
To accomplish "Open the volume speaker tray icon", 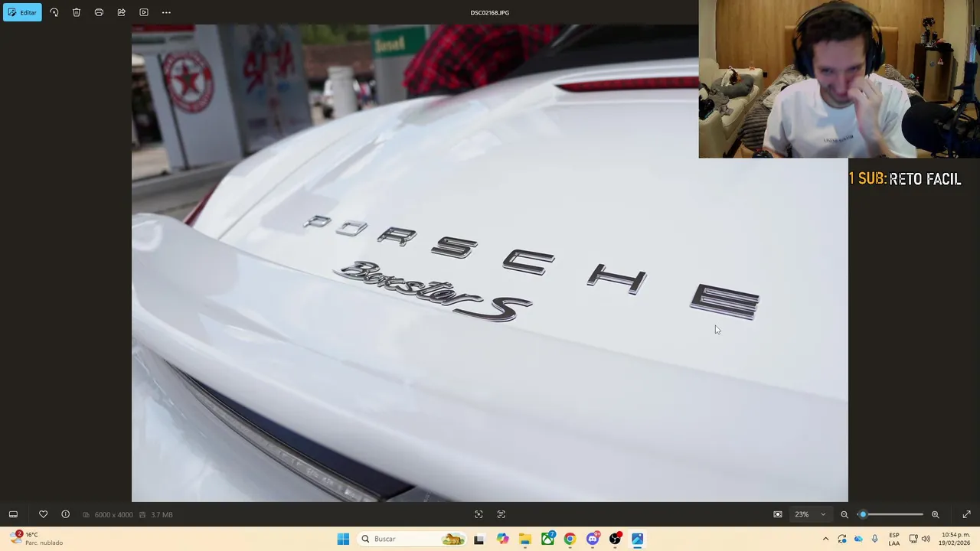I will [x=926, y=539].
